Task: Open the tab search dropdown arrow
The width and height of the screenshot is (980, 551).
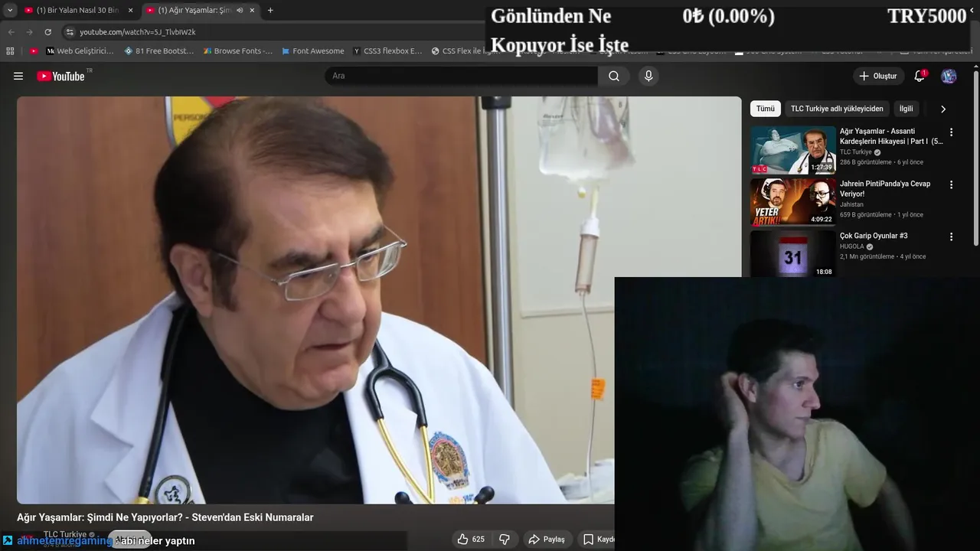Action: pyautogui.click(x=10, y=10)
